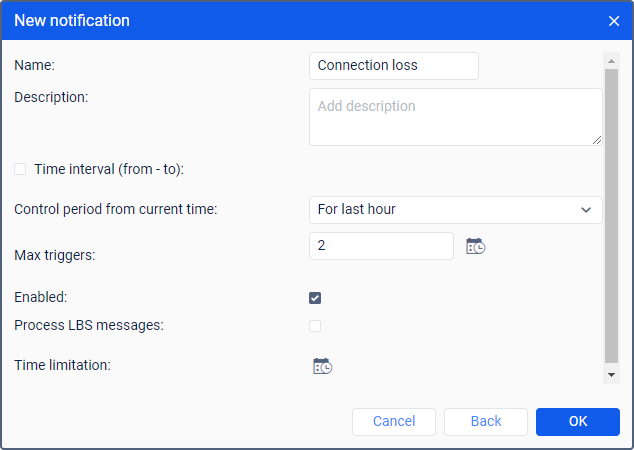The height and width of the screenshot is (450, 634).
Task: Click the scrollbar up arrow
Action: [x=612, y=60]
